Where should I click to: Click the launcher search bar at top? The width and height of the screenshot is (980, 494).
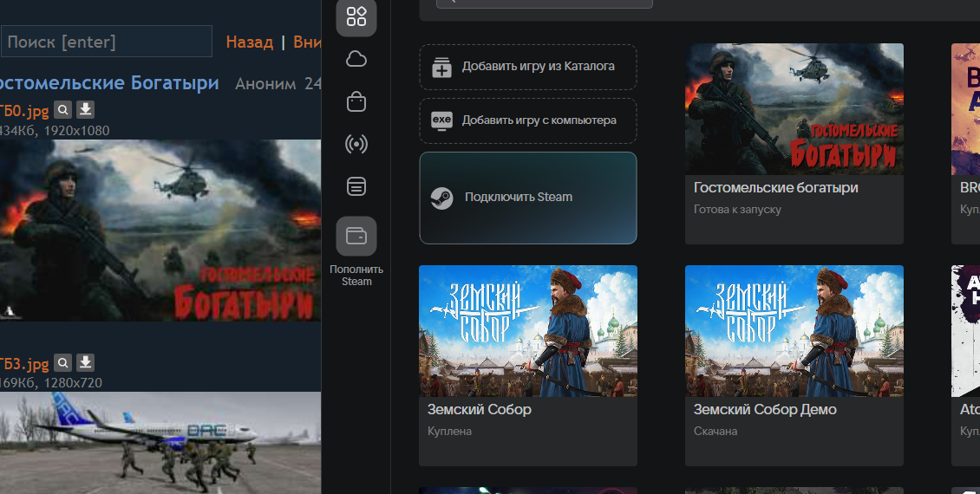click(x=545, y=3)
